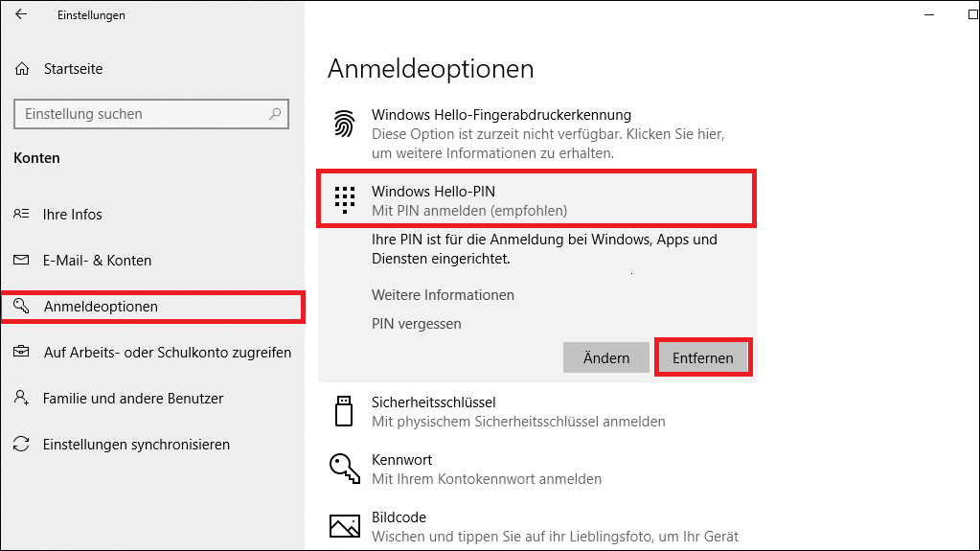980x551 pixels.
Task: Click the security key USB icon
Action: pos(344,411)
